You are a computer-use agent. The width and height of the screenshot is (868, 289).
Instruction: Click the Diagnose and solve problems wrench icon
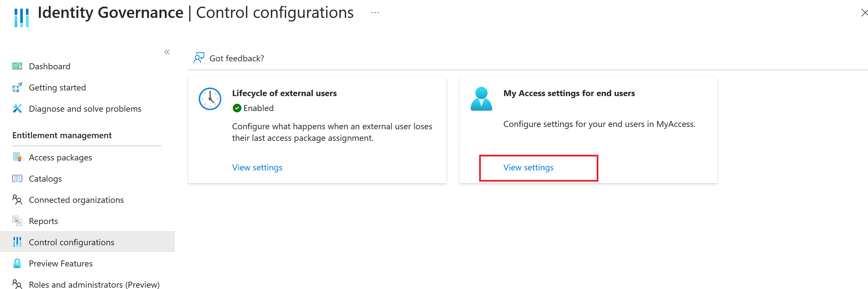tap(17, 109)
